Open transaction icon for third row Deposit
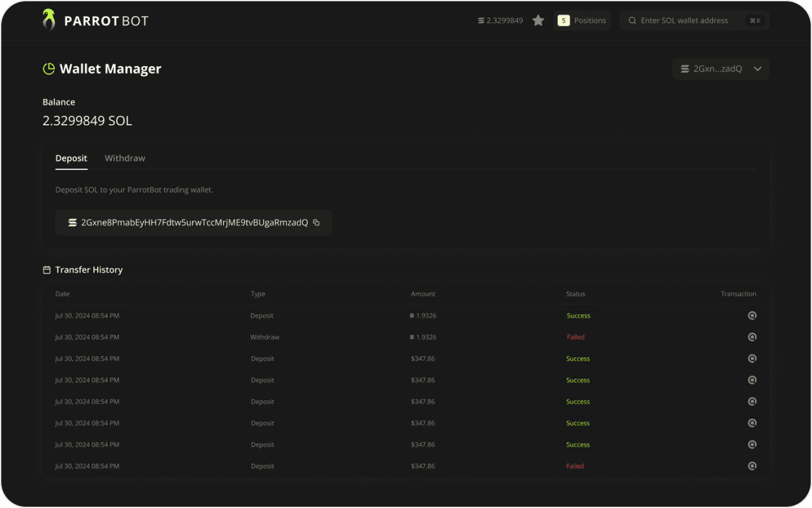Image resolution: width=812 pixels, height=508 pixels. [x=752, y=359]
